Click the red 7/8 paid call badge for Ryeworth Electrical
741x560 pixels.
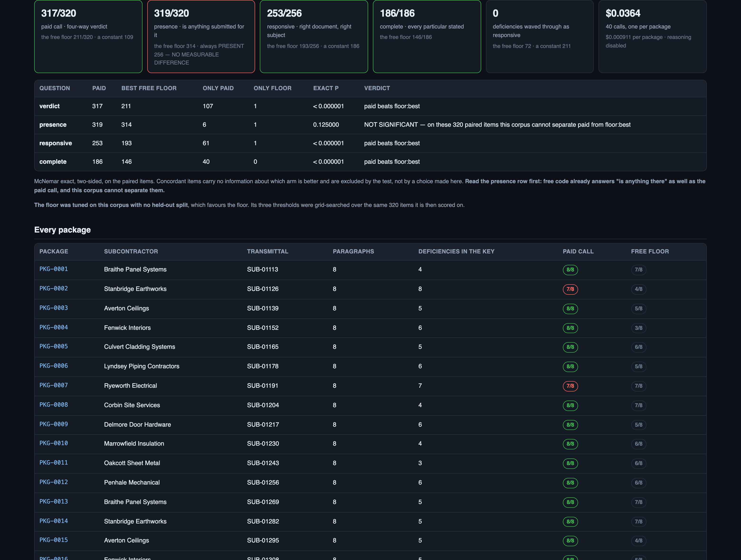point(570,386)
